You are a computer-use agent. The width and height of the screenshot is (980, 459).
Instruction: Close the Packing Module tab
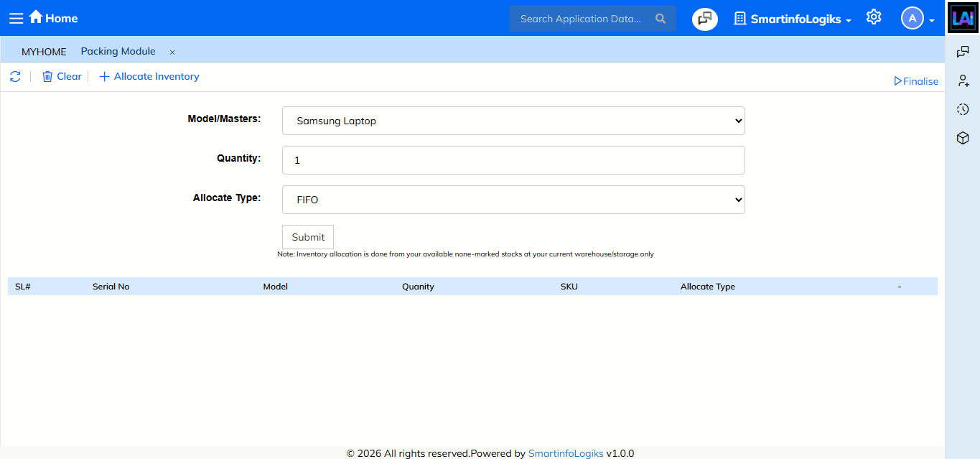tap(172, 52)
